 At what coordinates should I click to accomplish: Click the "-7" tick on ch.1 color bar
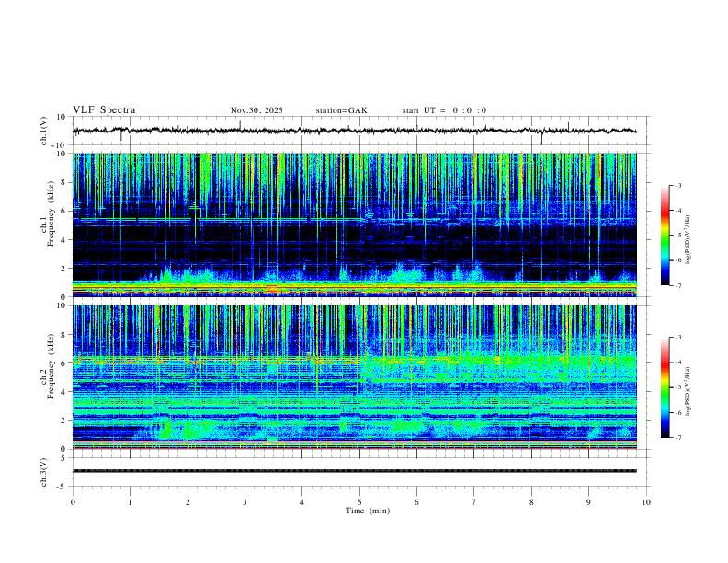click(678, 285)
